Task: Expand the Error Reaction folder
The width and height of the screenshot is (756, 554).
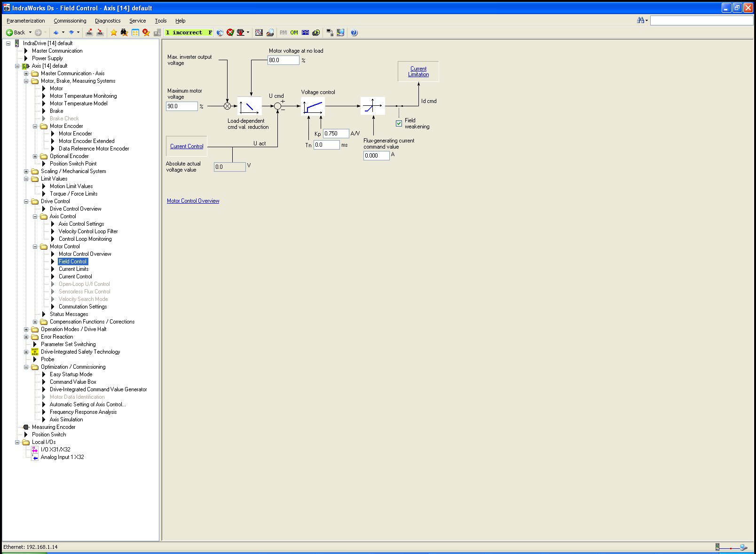Action: [26, 337]
